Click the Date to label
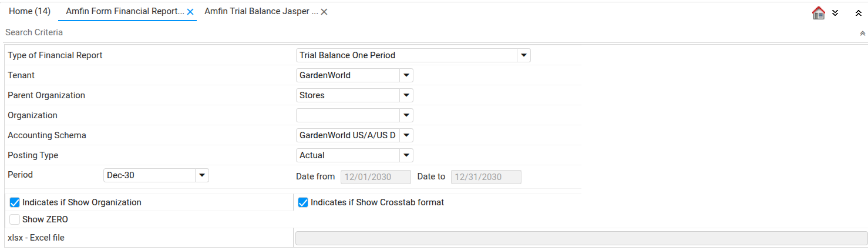The height and width of the screenshot is (250, 868). (431, 176)
